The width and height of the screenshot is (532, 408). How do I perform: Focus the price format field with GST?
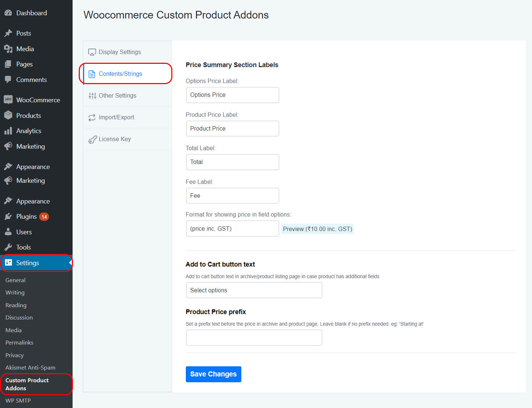(233, 229)
